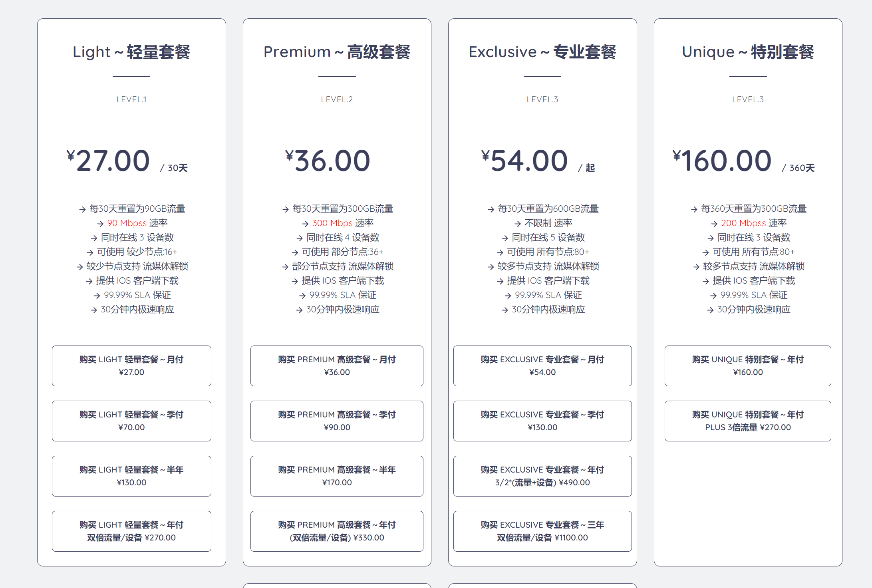Buy Exclusive plan monthly for ¥54.00
This screenshot has width=872, height=588.
coord(542,366)
